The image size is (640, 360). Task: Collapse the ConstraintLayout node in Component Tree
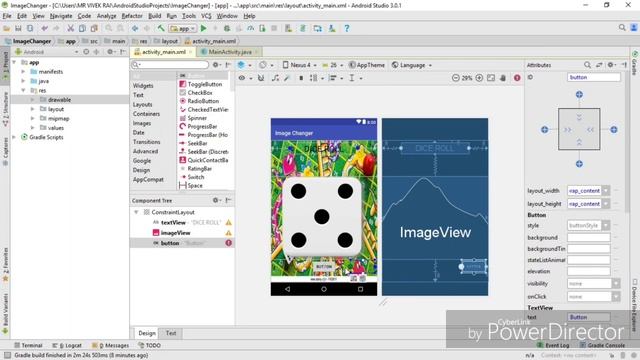point(136,212)
